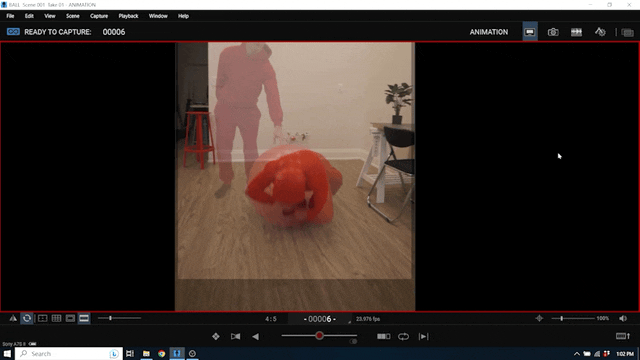This screenshot has width=640, height=360.
Task: Click the READY TO CAPTURE frame number
Action: pos(114,32)
